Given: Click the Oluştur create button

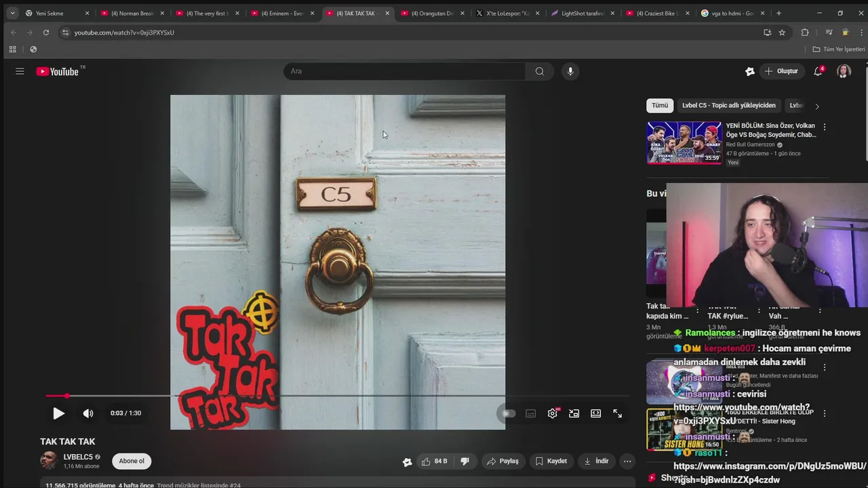Looking at the screenshot, I should click(x=781, y=71).
